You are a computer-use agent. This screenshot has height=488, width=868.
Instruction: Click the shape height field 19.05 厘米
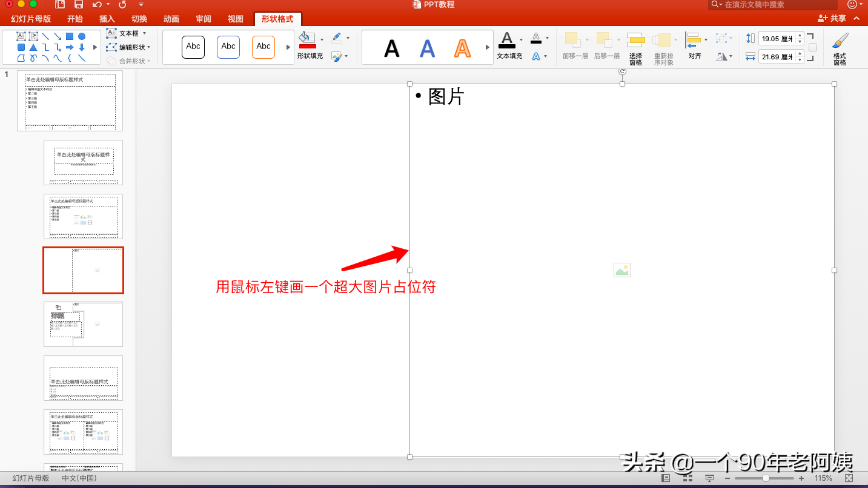(777, 38)
